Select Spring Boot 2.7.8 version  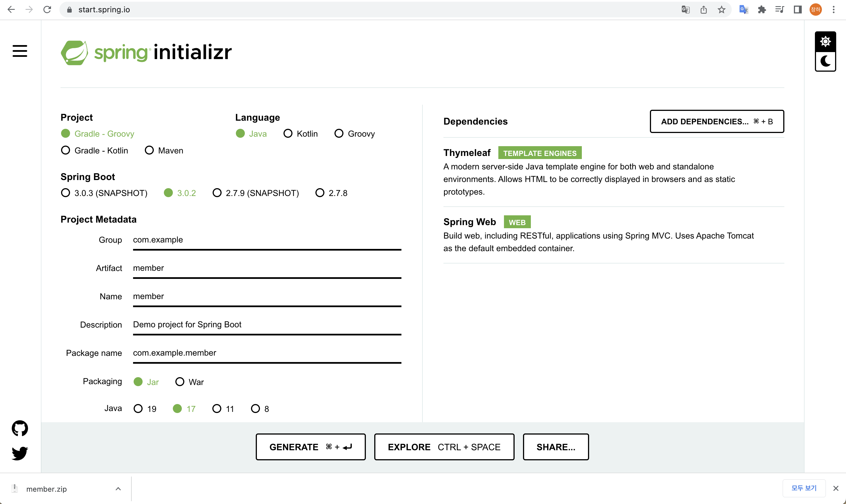pos(320,193)
